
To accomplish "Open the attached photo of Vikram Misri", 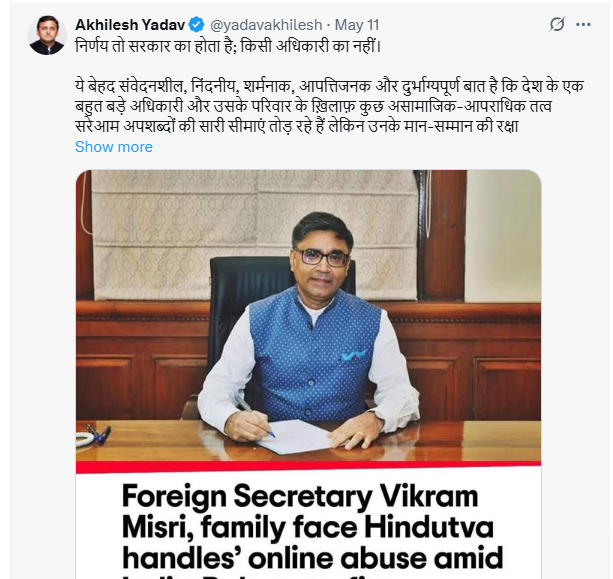I will (308, 316).
